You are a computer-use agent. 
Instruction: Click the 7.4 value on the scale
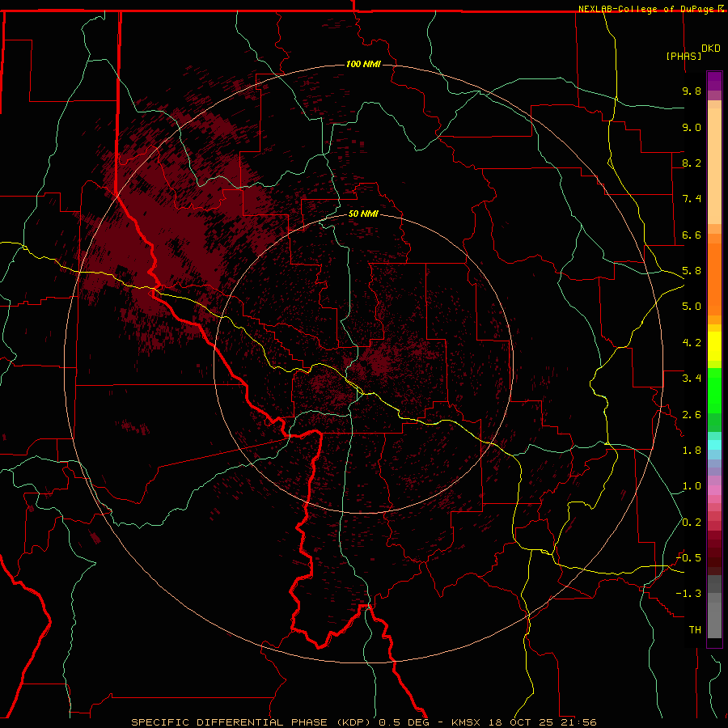(692, 199)
